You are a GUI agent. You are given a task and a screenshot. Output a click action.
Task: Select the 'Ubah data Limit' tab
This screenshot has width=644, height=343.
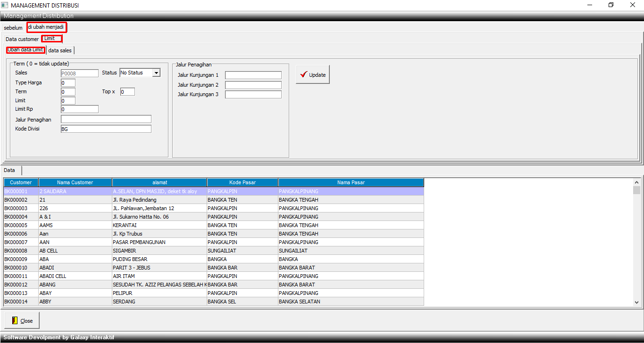pos(25,50)
